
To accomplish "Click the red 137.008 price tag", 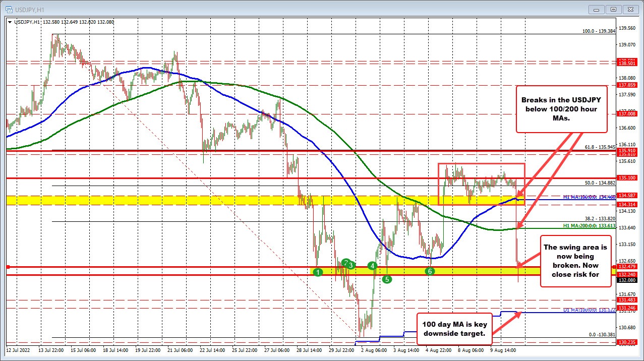I will pos(626,114).
